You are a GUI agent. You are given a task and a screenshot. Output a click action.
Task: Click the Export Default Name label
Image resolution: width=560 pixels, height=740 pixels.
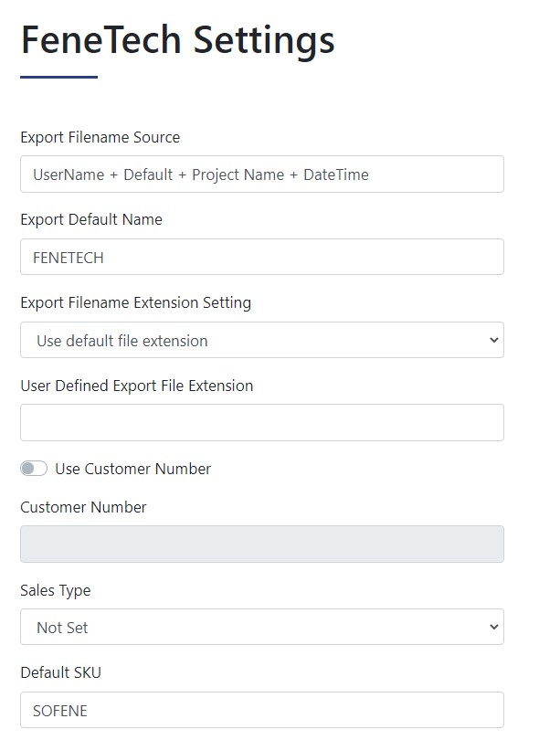point(91,220)
